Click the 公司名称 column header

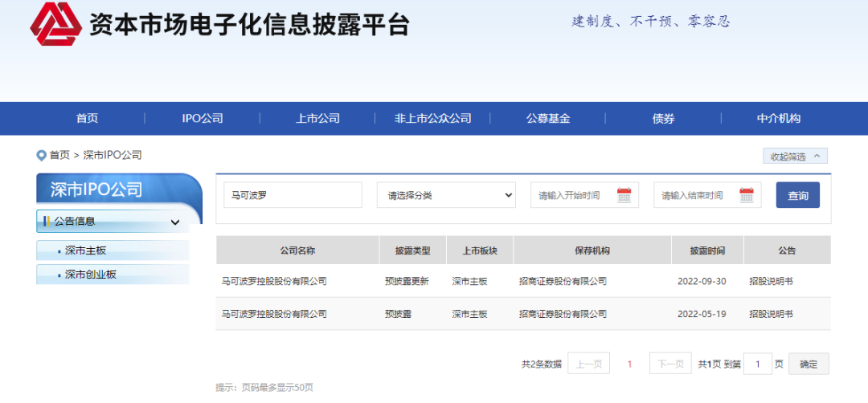point(298,250)
